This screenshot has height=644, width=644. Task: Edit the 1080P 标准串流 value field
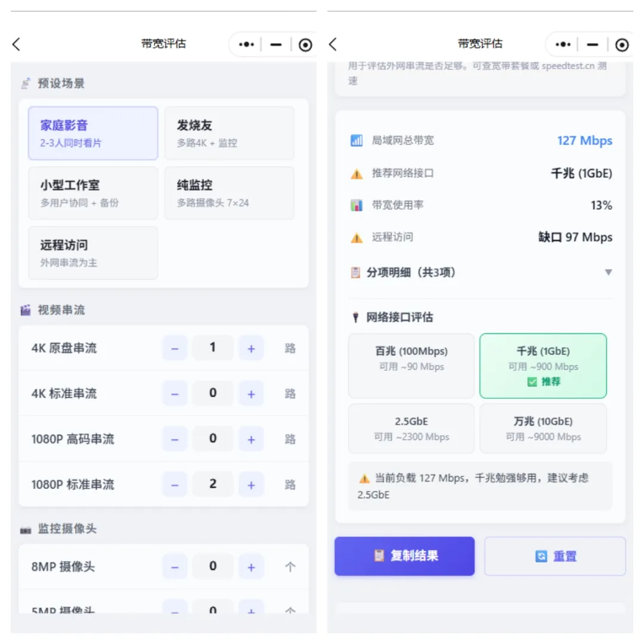(x=213, y=485)
